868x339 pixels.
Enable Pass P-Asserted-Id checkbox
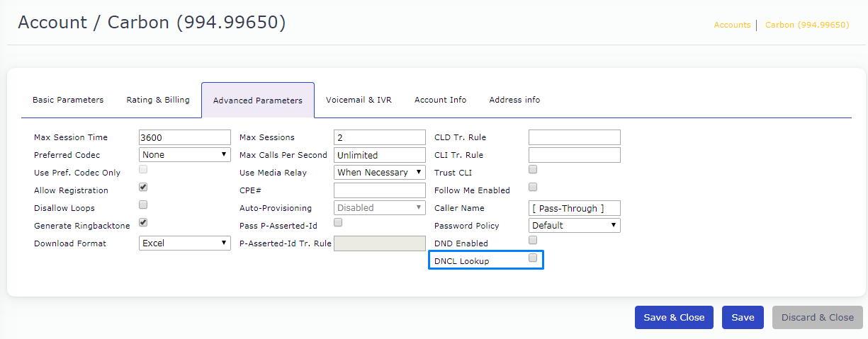point(338,223)
